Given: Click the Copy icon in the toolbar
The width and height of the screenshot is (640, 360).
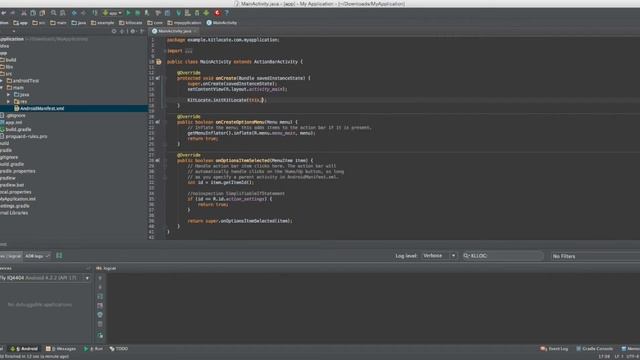Looking at the screenshot, I should coord(33,13).
